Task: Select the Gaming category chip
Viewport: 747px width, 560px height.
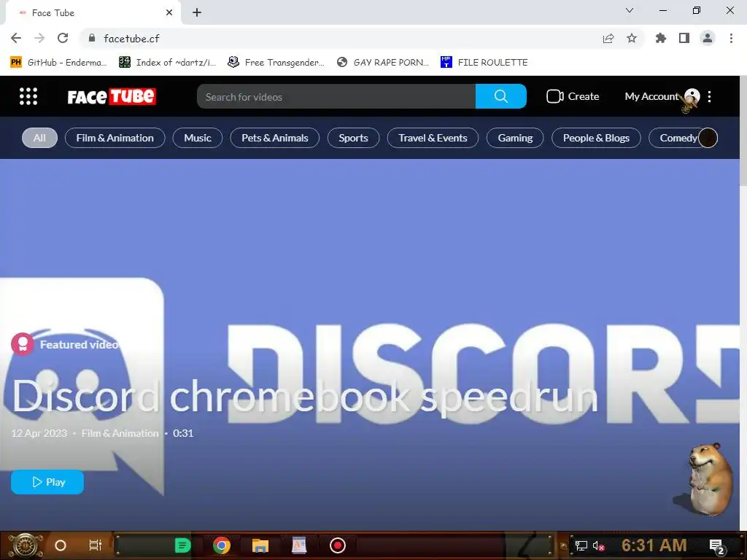Action: click(515, 138)
